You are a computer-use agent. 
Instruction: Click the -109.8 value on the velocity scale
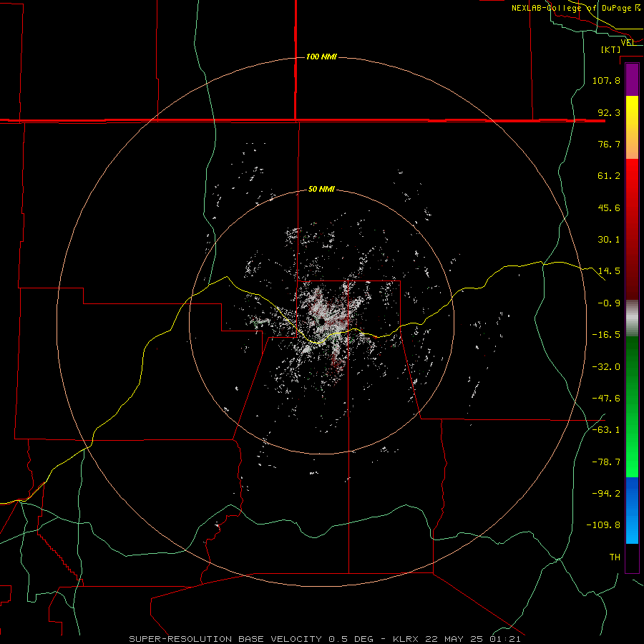[603, 525]
